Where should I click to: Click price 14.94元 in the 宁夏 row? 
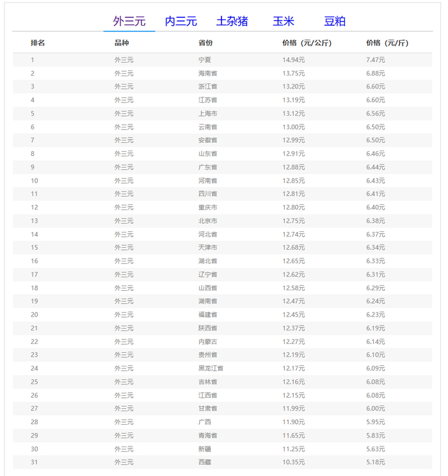point(294,60)
